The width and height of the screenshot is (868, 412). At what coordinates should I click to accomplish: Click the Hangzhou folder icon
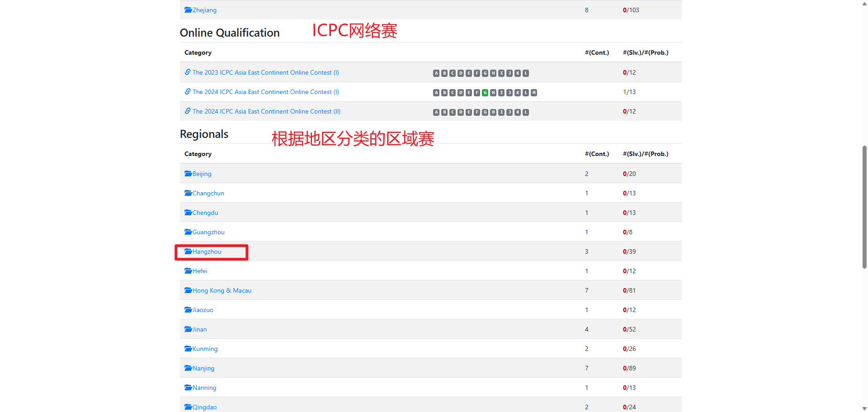click(x=188, y=251)
